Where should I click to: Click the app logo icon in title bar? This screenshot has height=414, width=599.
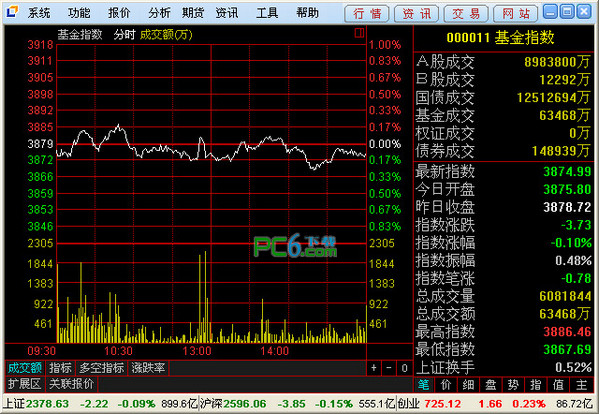coord(12,11)
